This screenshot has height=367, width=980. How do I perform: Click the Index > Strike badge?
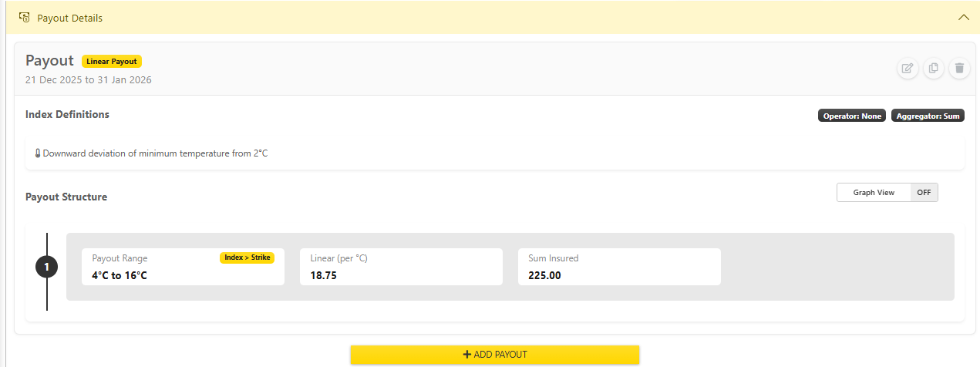point(247,258)
